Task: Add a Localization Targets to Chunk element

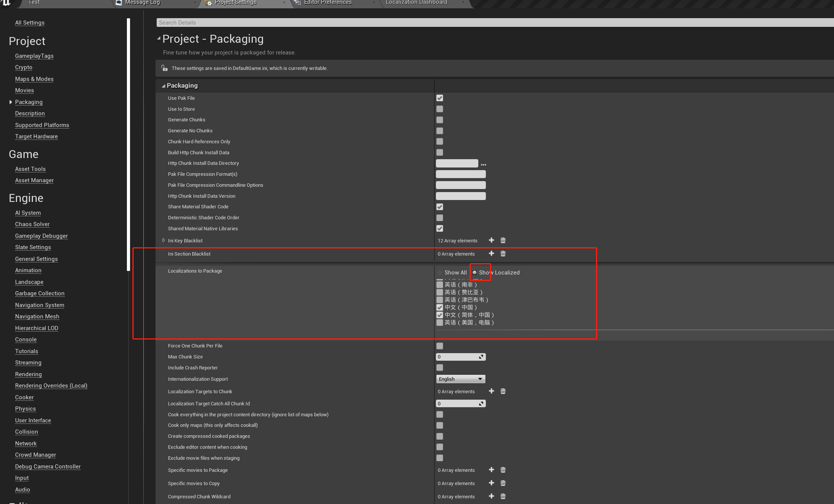Action: point(491,391)
